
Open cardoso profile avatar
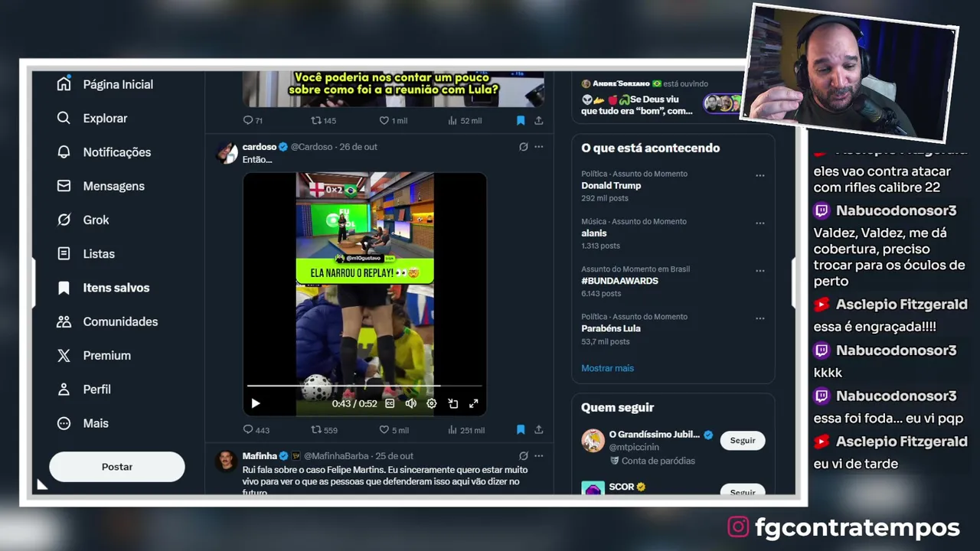[x=227, y=153]
